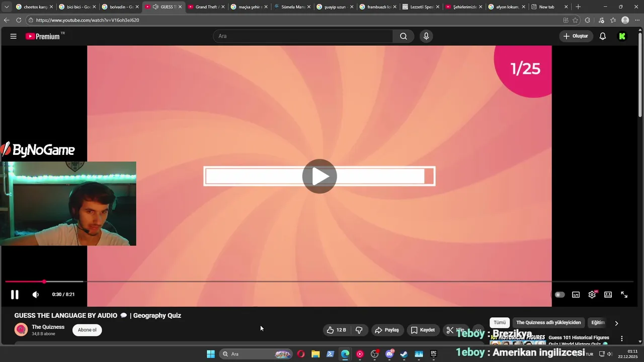Open more options for Historical Figures video
Viewport: 644px width, 362px height.
point(622,339)
